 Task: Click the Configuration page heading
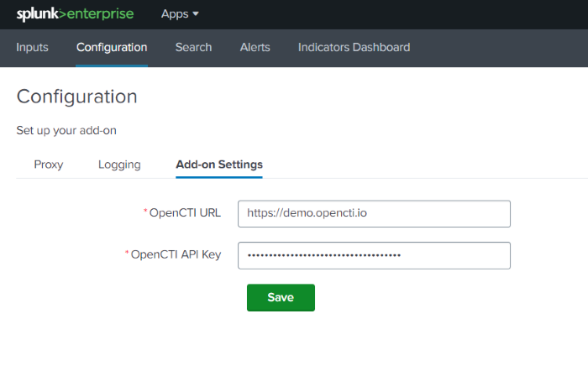[77, 97]
